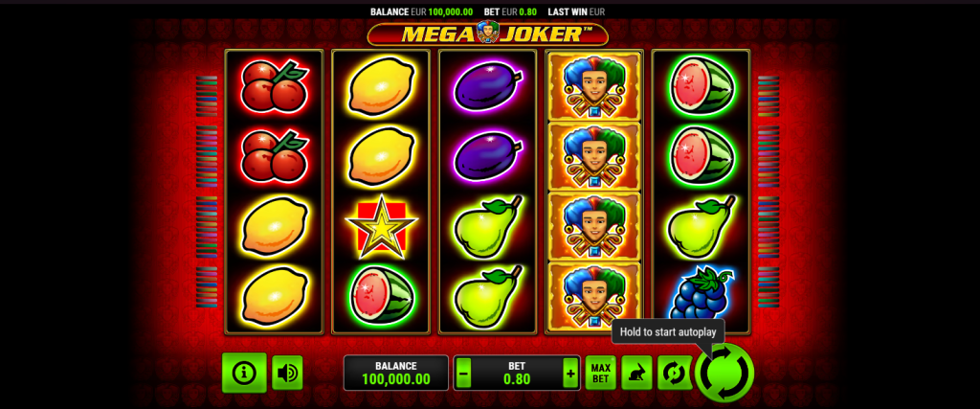Click the top cherries symbol
The height and width of the screenshot is (409, 980).
(274, 85)
